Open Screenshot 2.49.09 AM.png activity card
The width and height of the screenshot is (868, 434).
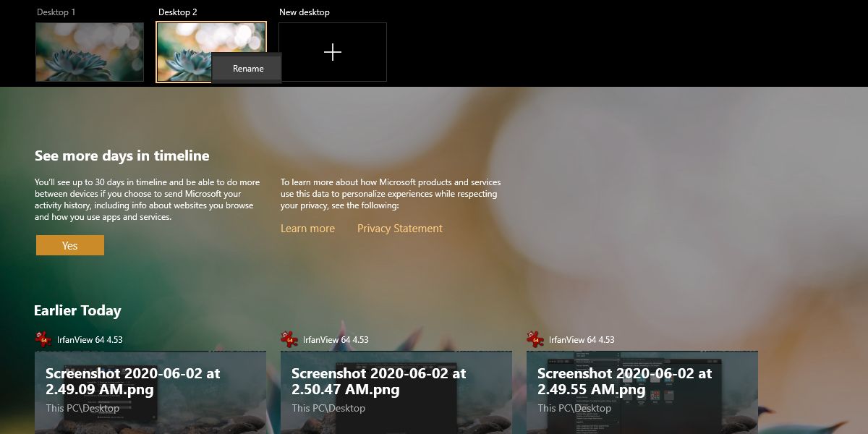tap(150, 393)
